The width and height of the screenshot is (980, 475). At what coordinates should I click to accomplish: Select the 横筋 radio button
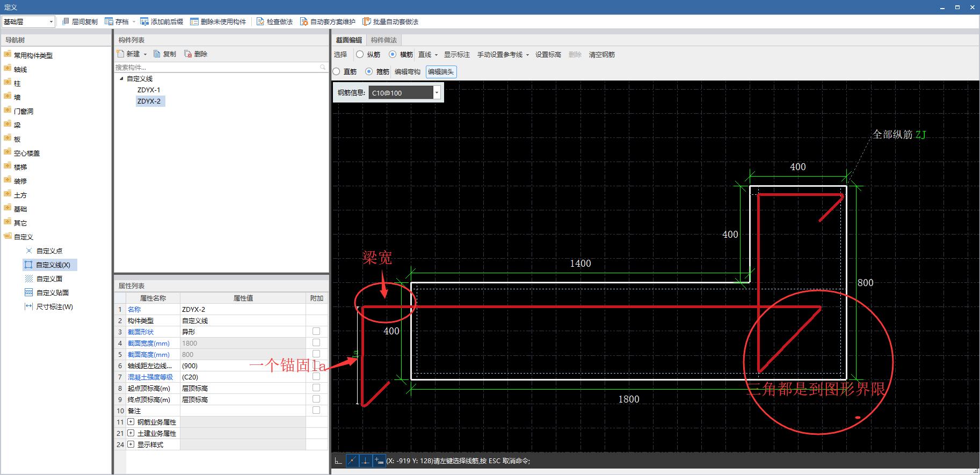(393, 54)
